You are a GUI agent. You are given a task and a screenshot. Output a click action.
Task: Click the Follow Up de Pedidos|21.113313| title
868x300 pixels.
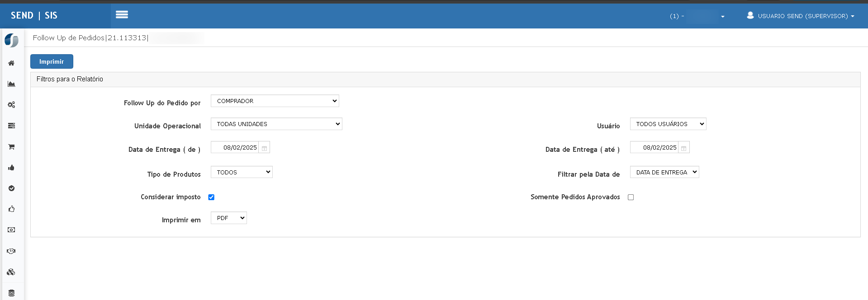point(90,37)
